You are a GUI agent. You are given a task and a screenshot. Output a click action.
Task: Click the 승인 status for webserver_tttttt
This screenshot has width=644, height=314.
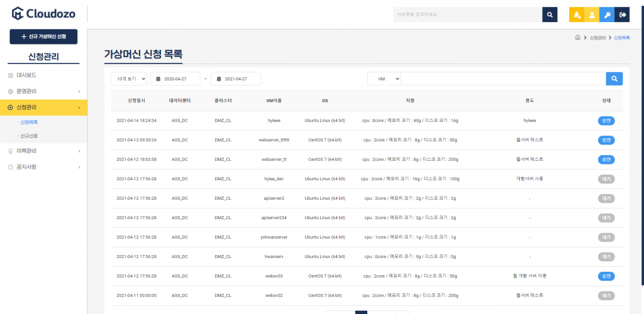pyautogui.click(x=606, y=140)
